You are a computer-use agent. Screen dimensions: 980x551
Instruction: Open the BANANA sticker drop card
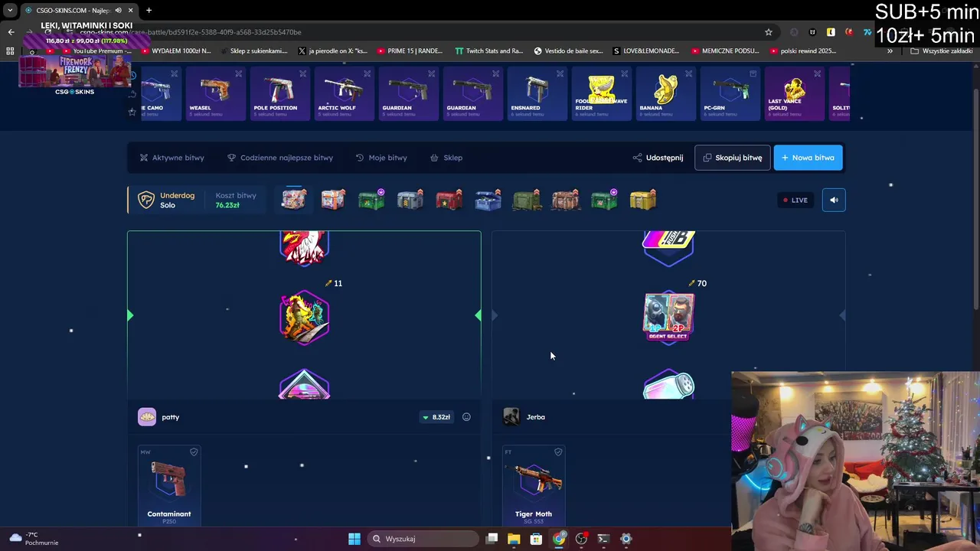point(665,94)
